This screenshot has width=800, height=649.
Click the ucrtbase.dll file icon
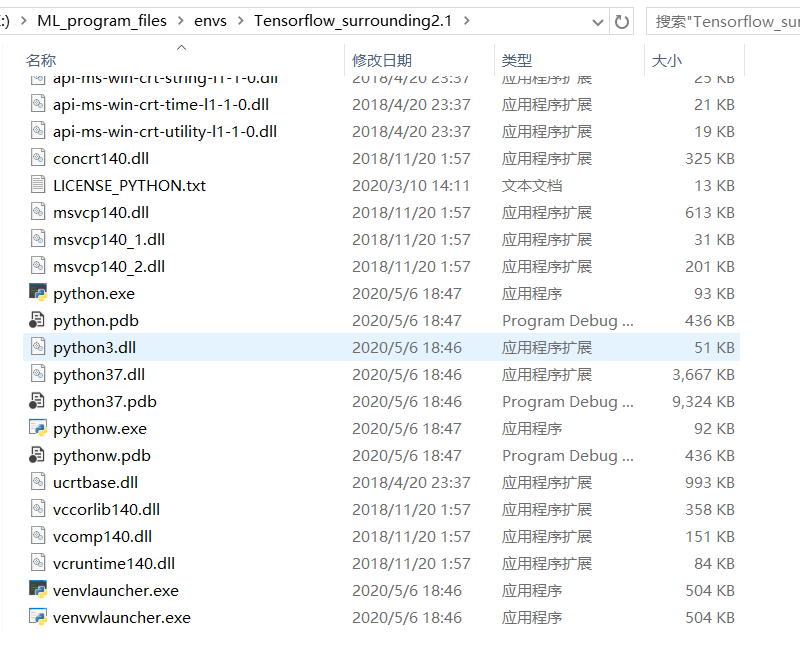coord(38,482)
